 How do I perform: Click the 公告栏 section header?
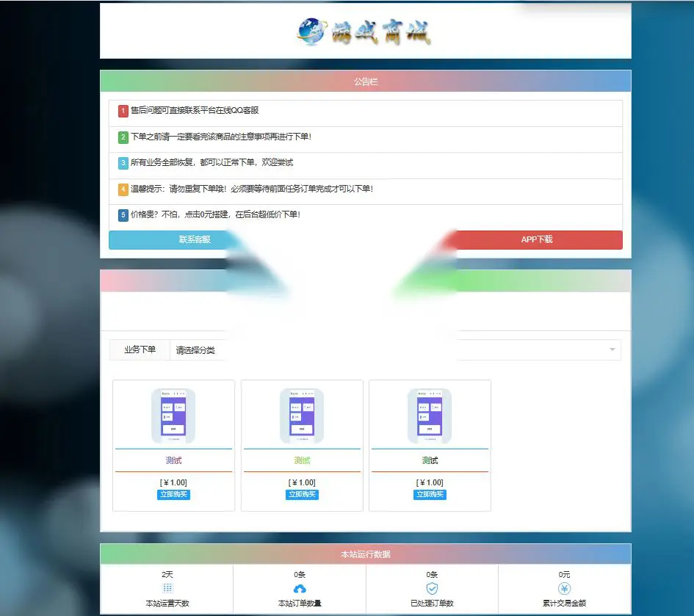pos(366,81)
